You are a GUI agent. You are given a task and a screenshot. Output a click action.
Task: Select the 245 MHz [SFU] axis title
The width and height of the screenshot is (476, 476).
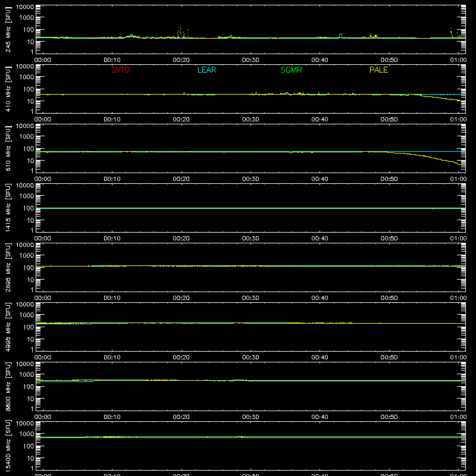(8, 29)
